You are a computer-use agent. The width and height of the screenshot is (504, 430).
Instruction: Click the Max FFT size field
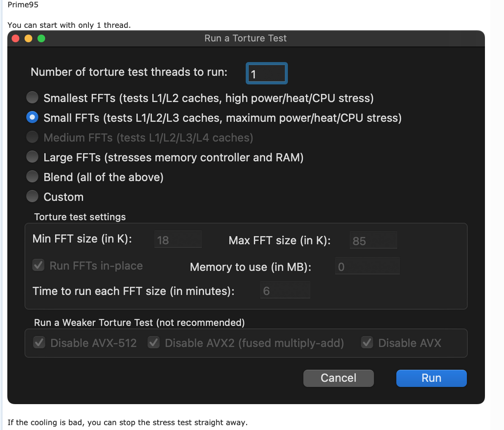(x=373, y=241)
